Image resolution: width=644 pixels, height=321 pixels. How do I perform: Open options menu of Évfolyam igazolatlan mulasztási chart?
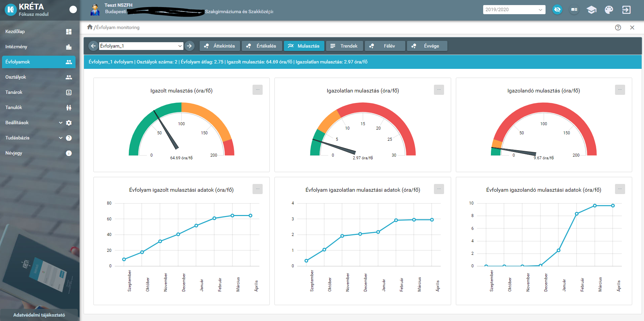(439, 189)
